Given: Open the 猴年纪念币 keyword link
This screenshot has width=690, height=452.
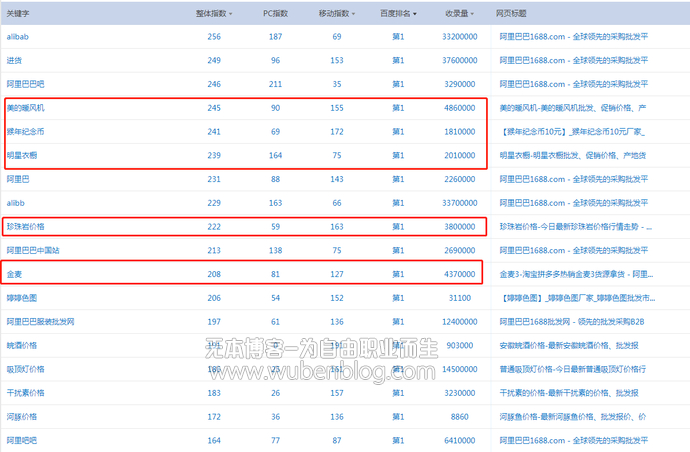Looking at the screenshot, I should click(26, 132).
